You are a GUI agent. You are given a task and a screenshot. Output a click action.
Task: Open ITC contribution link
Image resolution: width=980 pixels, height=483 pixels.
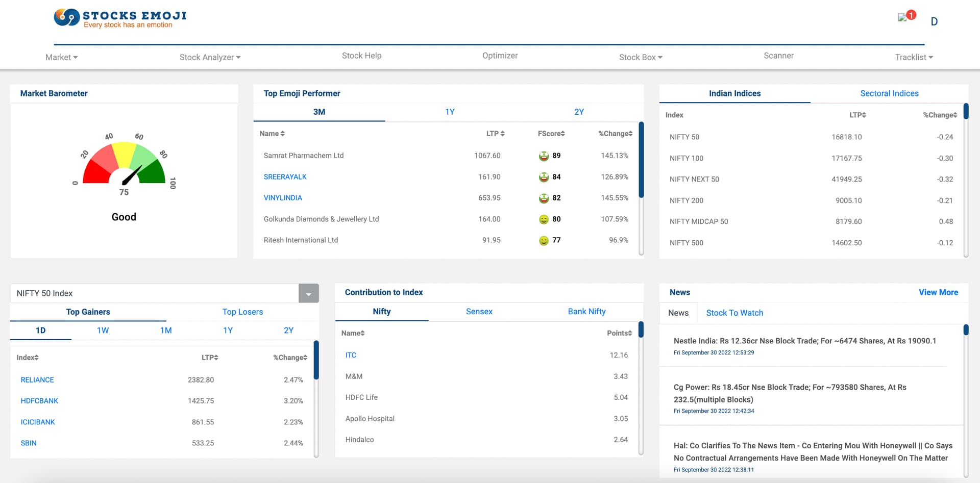[x=351, y=355]
